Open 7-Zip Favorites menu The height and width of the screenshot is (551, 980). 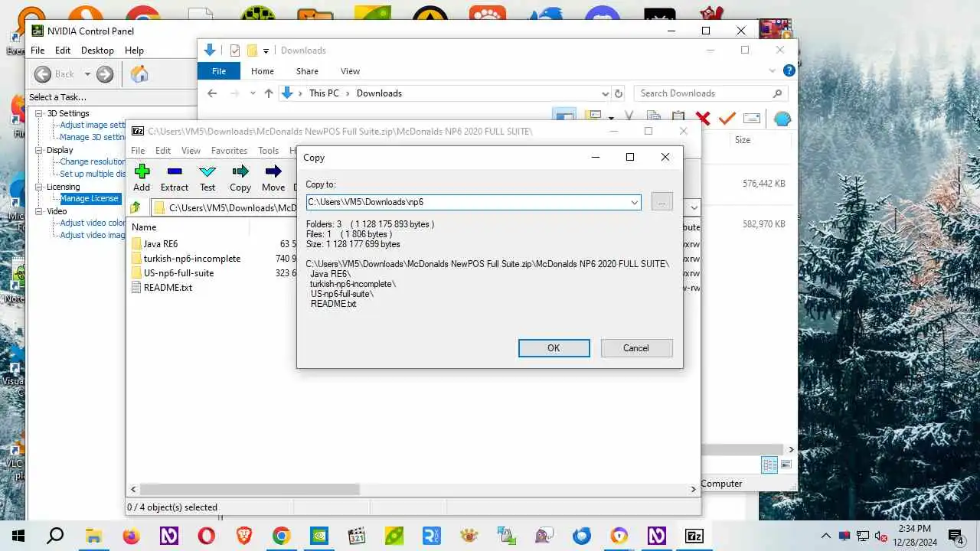pos(229,151)
